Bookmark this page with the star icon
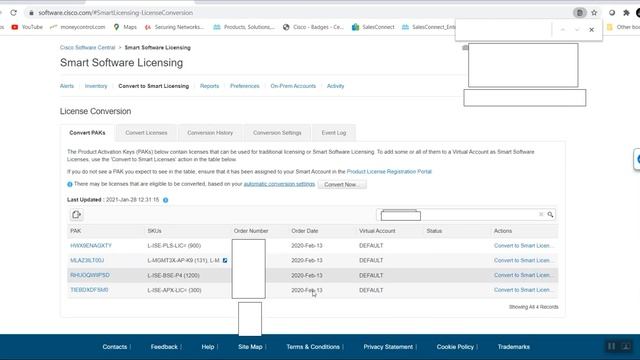The image size is (640, 360). 594,13
